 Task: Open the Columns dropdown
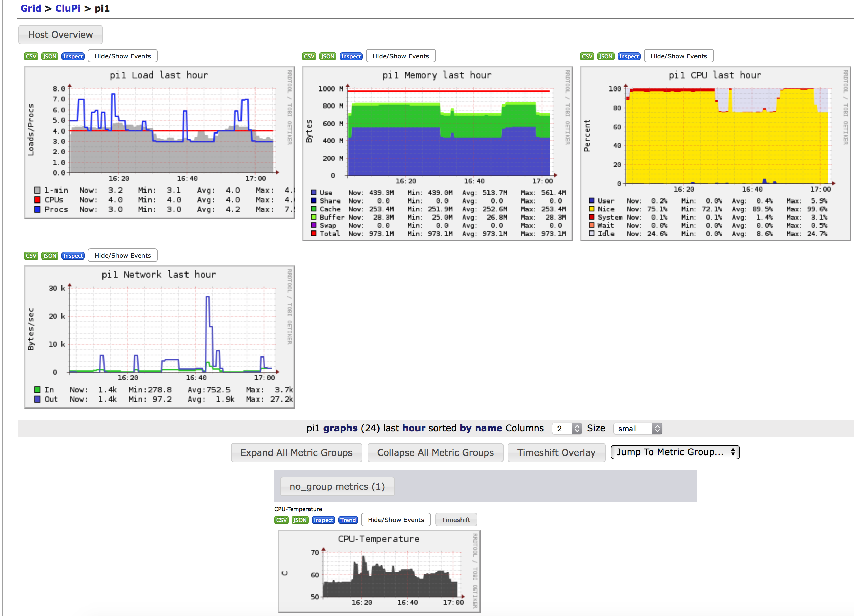pos(567,428)
